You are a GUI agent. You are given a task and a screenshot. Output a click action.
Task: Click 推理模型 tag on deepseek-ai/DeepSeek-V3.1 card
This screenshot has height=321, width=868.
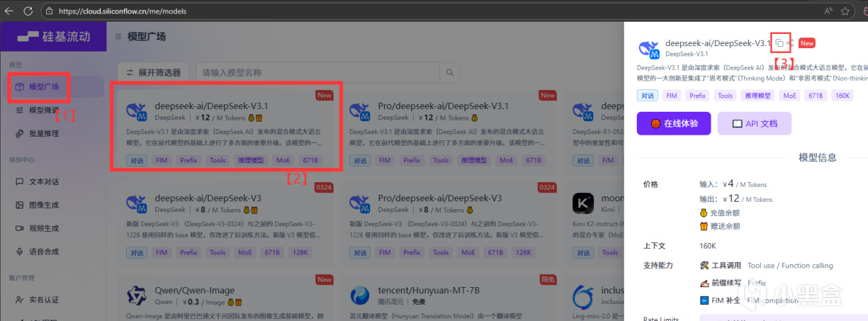(251, 160)
